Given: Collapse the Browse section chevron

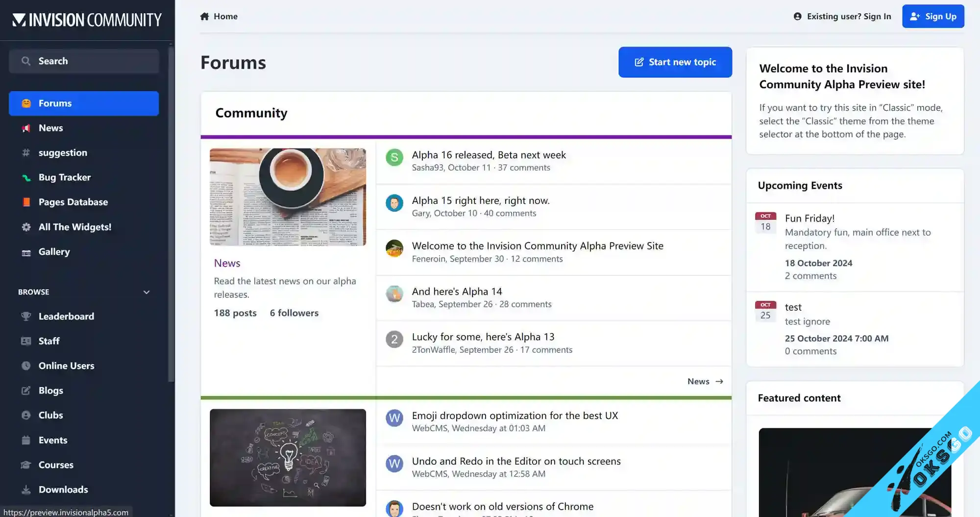Looking at the screenshot, I should pos(146,292).
